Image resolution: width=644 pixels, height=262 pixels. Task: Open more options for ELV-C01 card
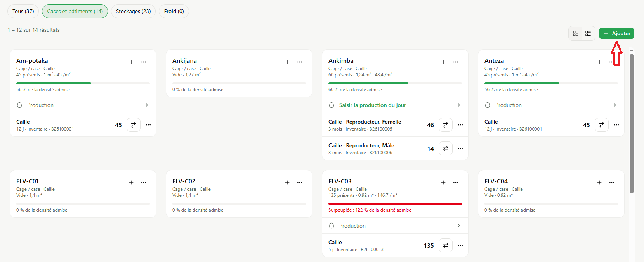pos(144,183)
